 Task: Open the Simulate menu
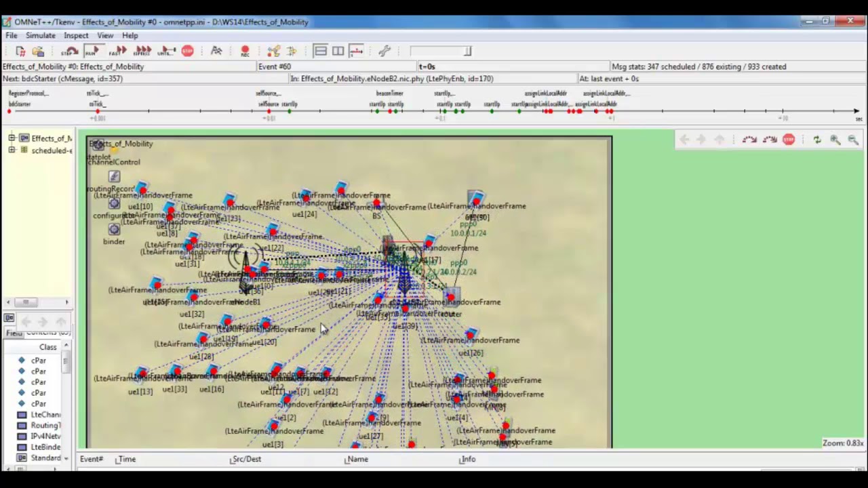[x=41, y=35]
